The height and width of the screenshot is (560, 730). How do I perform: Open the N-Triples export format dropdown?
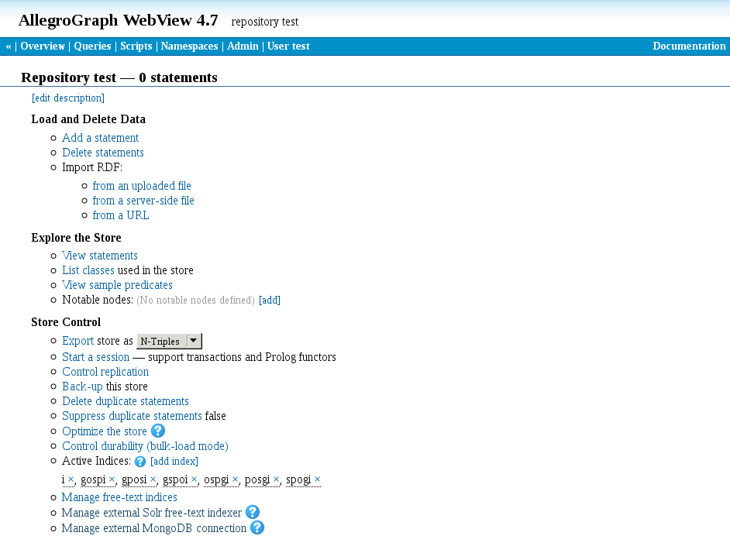(x=170, y=342)
